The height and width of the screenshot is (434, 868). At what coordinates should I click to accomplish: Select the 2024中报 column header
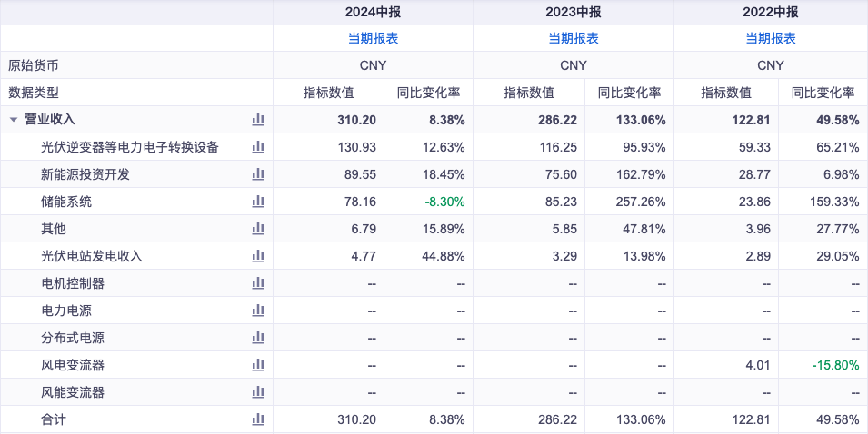pyautogui.click(x=374, y=12)
